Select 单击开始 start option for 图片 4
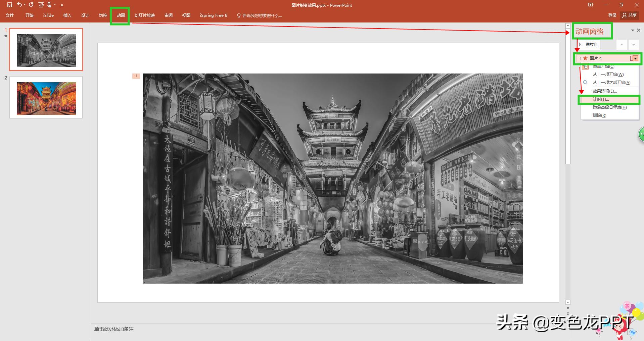The height and width of the screenshot is (341, 644). point(603,66)
